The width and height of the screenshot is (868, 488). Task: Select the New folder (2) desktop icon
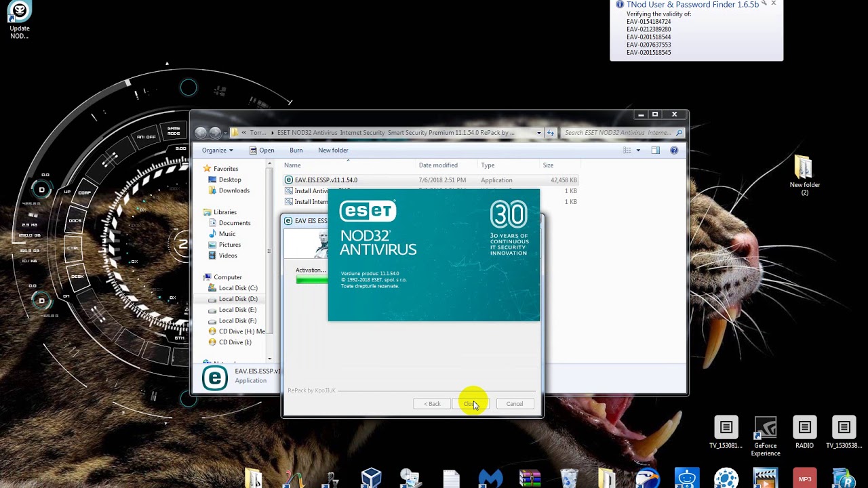click(x=804, y=175)
